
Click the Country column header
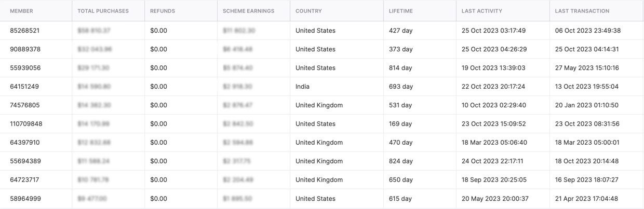point(308,11)
